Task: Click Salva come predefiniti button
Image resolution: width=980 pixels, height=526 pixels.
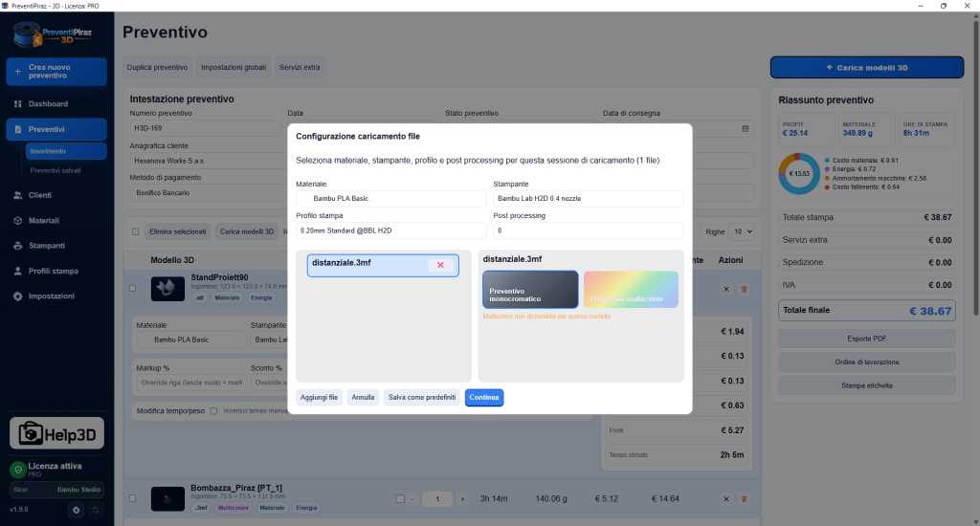Action: point(422,397)
